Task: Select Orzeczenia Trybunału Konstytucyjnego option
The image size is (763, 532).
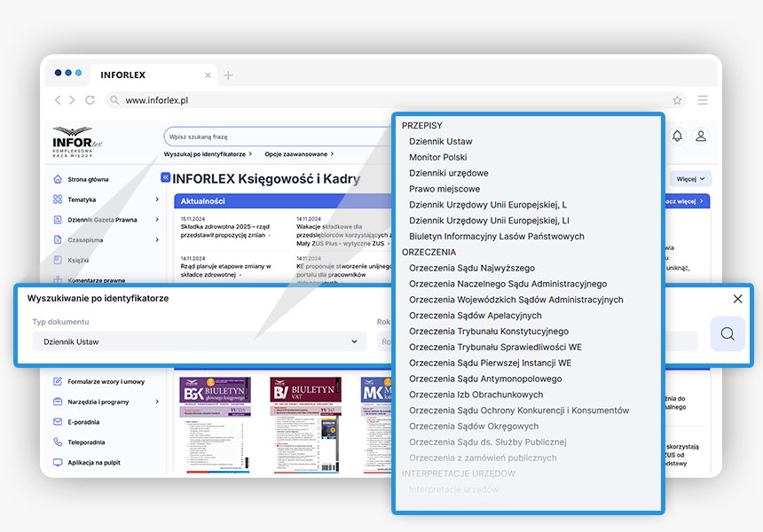Action: [x=488, y=331]
